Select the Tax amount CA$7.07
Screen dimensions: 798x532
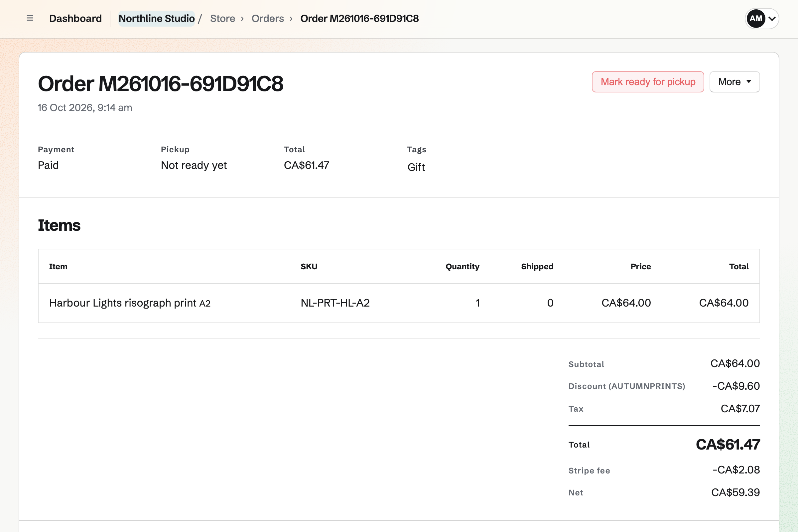tap(740, 409)
